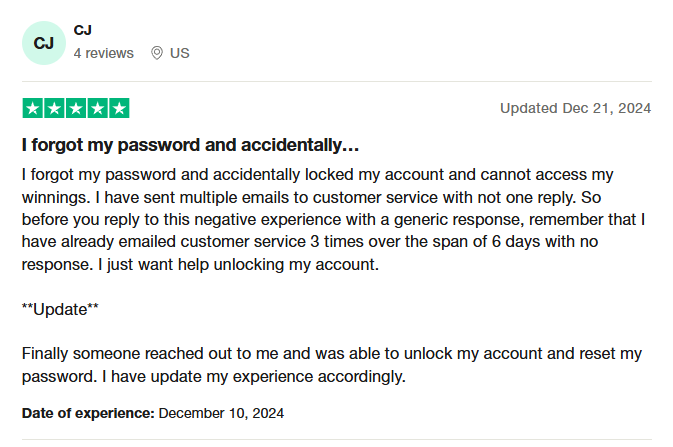This screenshot has height=447, width=673.
Task: Click the US country label
Action: click(179, 53)
